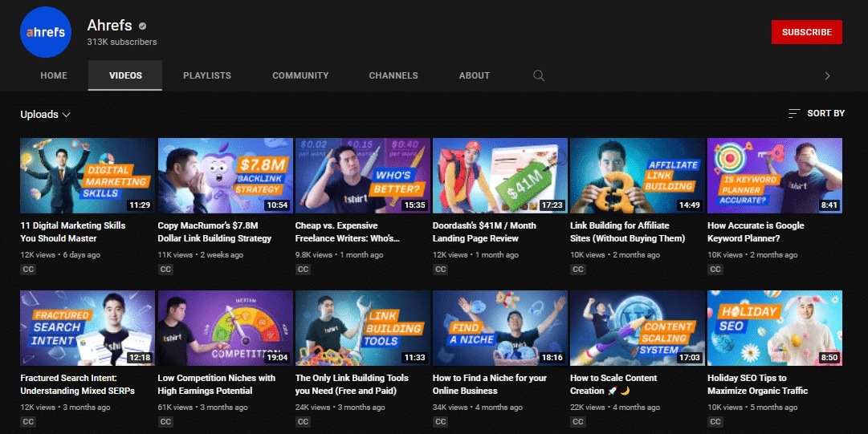The height and width of the screenshot is (434, 868).
Task: Click '313K subscribers' text
Action: 122,42
